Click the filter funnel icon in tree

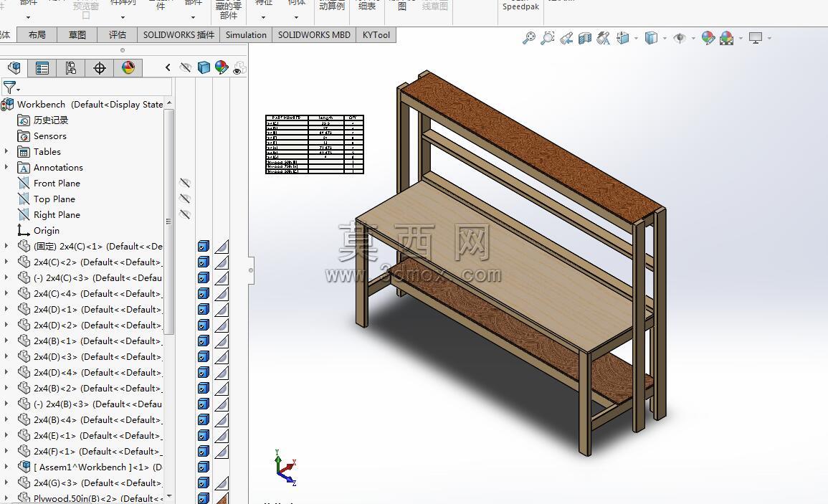tap(10, 87)
